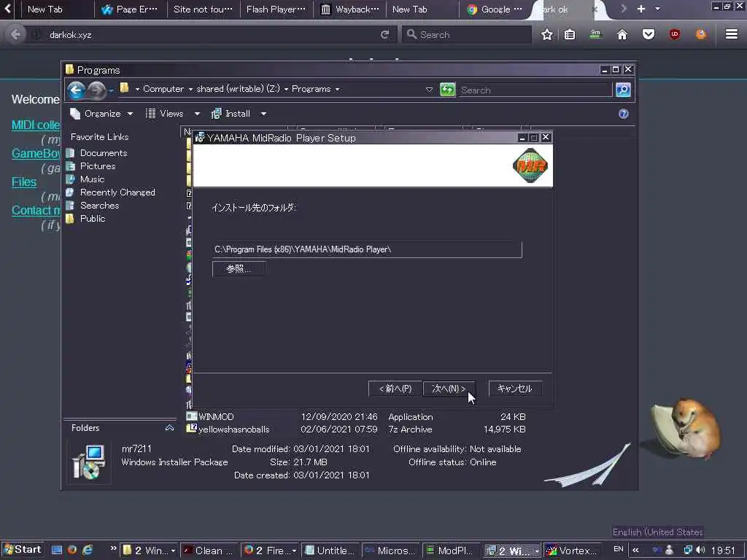Open the uBlock Origin extension icon
The image size is (747, 560).
coord(675,34)
